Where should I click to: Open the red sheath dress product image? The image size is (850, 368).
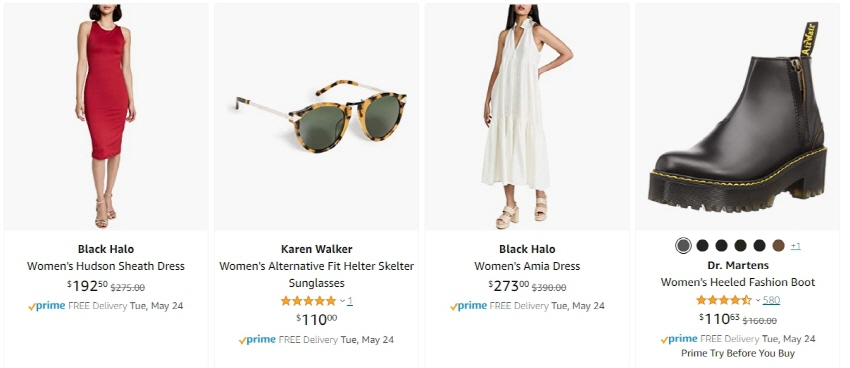106,117
